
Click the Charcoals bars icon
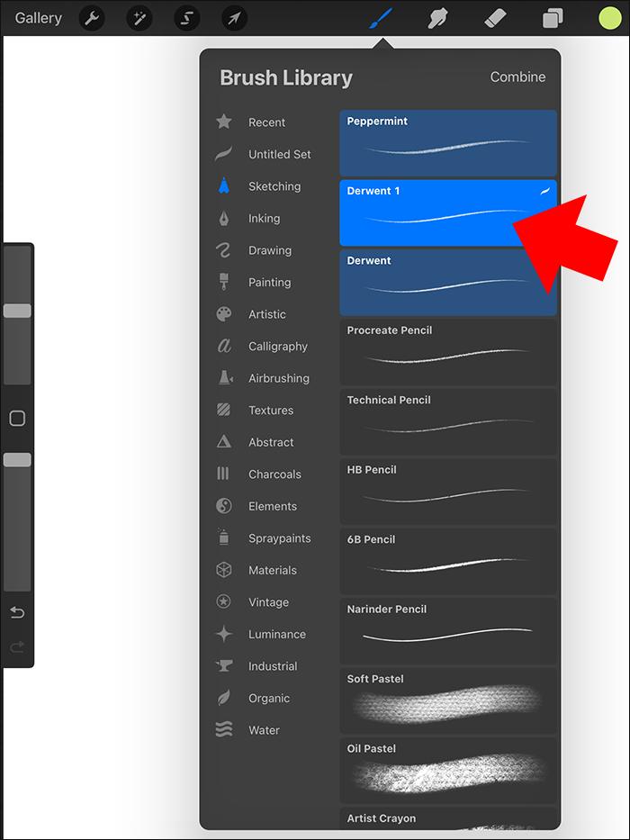[x=223, y=474]
